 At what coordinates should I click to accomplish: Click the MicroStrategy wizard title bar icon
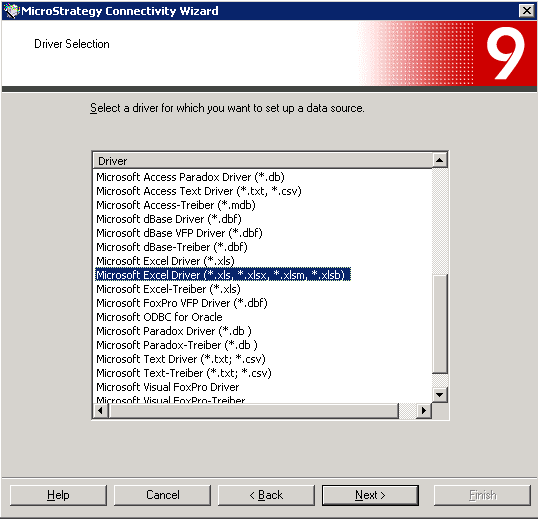[x=11, y=11]
